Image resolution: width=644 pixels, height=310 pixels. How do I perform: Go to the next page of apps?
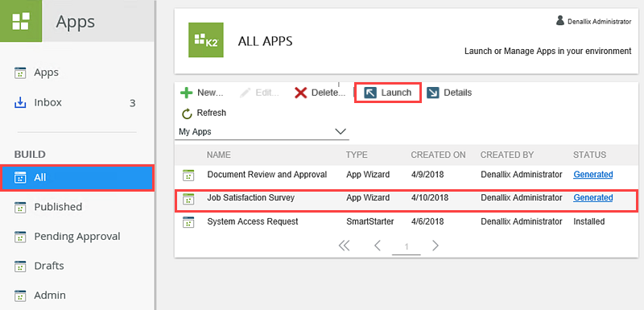(x=436, y=246)
